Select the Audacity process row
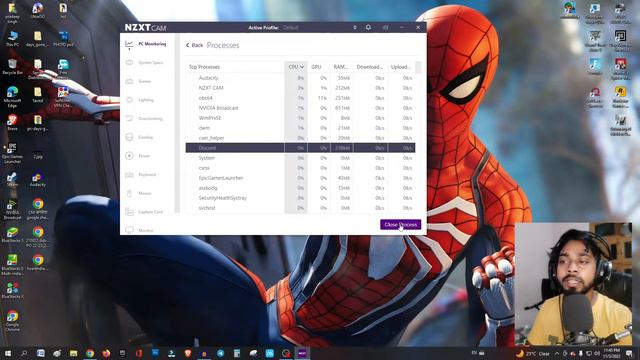This screenshot has height=360, width=640. (x=300, y=78)
